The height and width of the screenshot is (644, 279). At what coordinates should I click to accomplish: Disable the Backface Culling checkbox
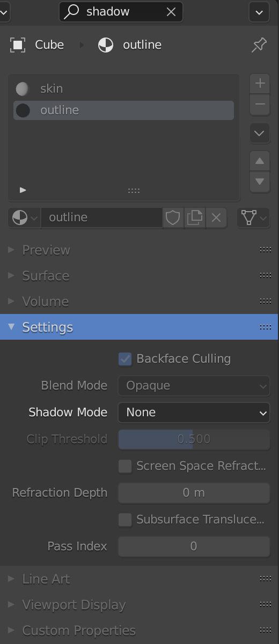click(125, 359)
